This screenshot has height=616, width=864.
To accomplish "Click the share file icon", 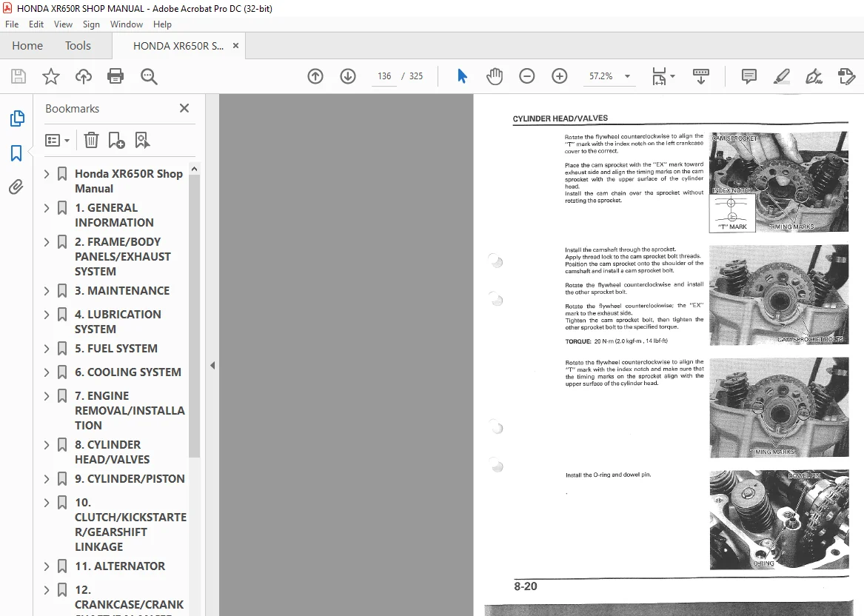I will tap(846, 76).
